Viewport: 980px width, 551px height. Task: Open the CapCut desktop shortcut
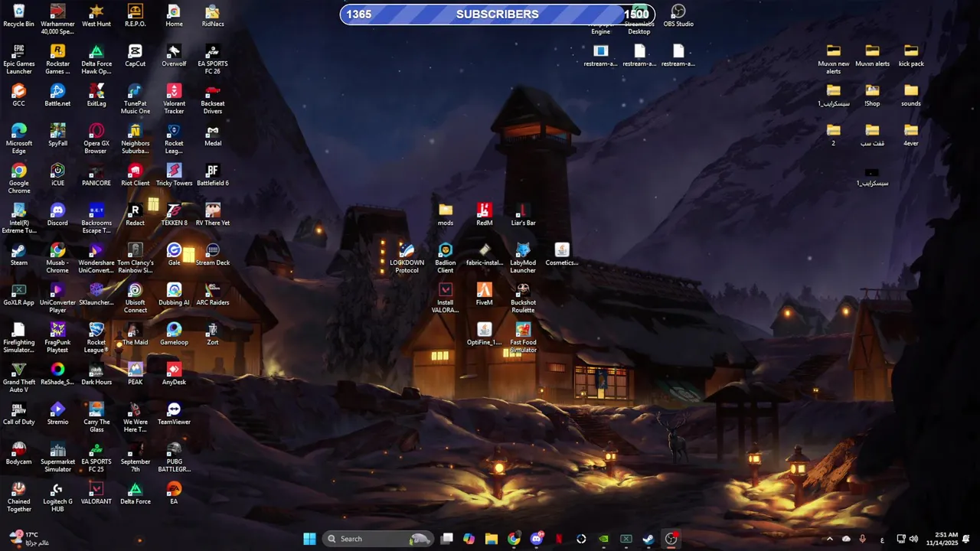pos(136,55)
